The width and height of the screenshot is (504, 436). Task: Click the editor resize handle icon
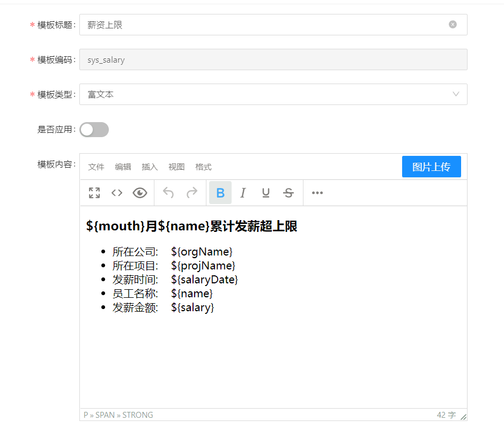[x=463, y=417]
